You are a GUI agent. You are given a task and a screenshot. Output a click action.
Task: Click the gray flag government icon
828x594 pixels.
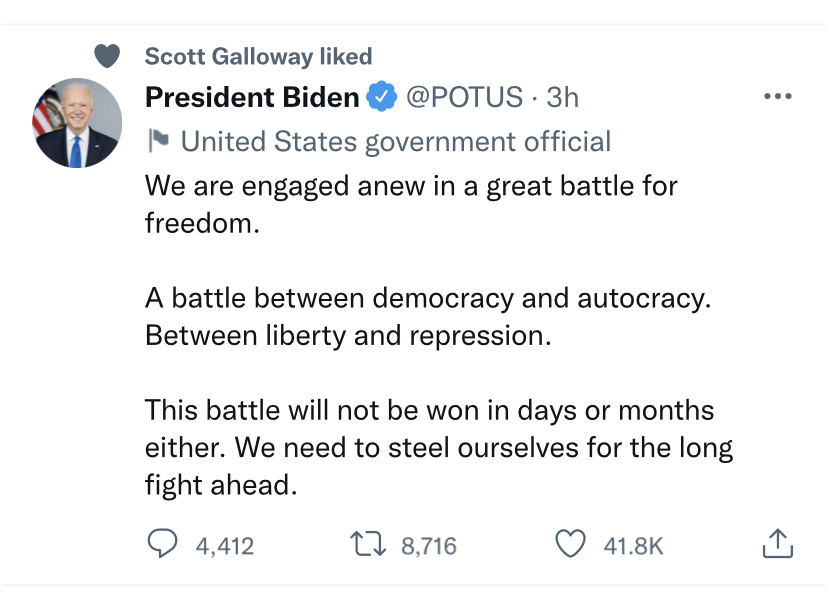pyautogui.click(x=158, y=140)
